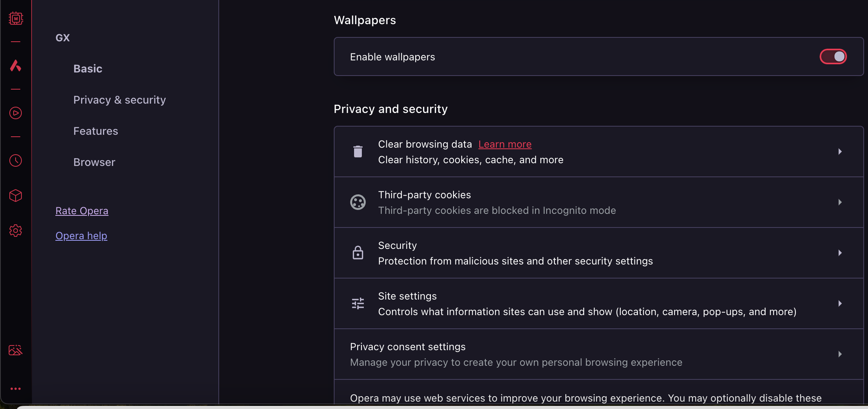
Task: Expand Privacy consent settings arrow
Action: (840, 354)
